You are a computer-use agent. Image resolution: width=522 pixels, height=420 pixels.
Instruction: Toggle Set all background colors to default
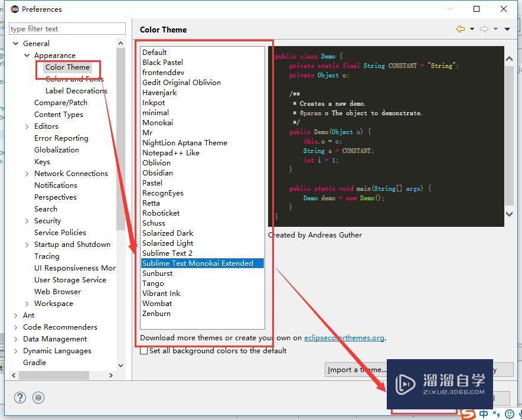click(144, 351)
